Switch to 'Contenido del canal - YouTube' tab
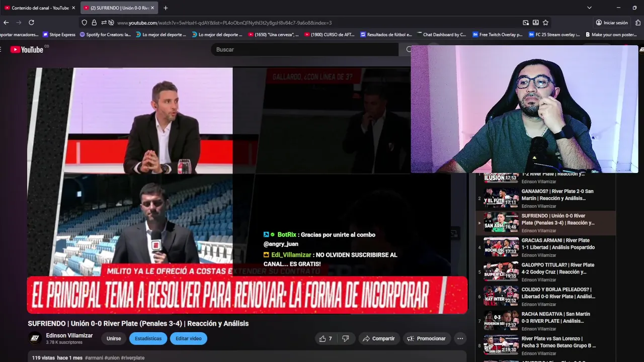The height and width of the screenshot is (362, 644). [40, 8]
